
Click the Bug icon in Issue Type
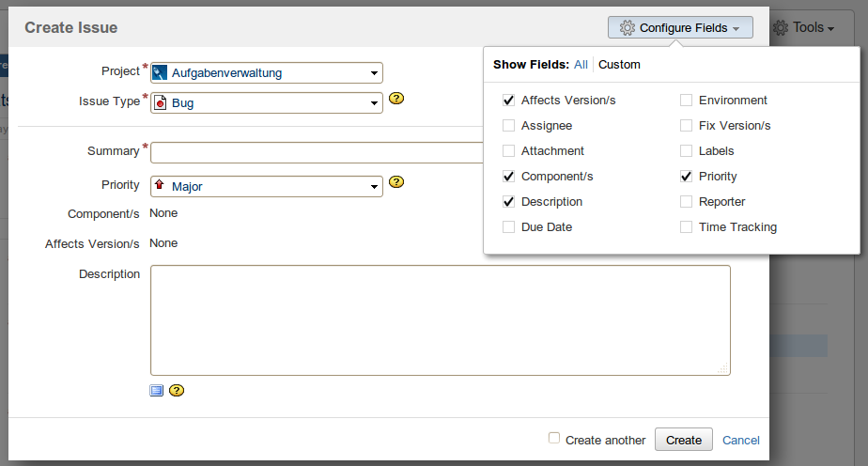[160, 102]
